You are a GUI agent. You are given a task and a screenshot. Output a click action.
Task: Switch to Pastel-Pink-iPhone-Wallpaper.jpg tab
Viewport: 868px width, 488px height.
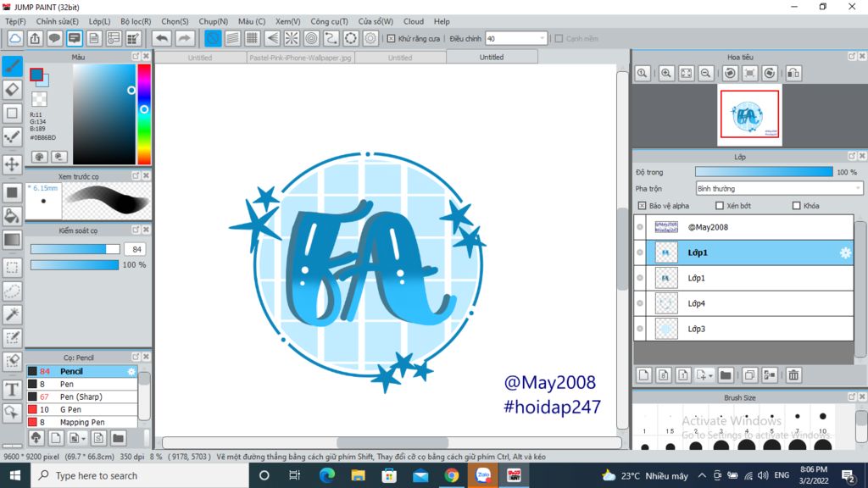pos(300,58)
